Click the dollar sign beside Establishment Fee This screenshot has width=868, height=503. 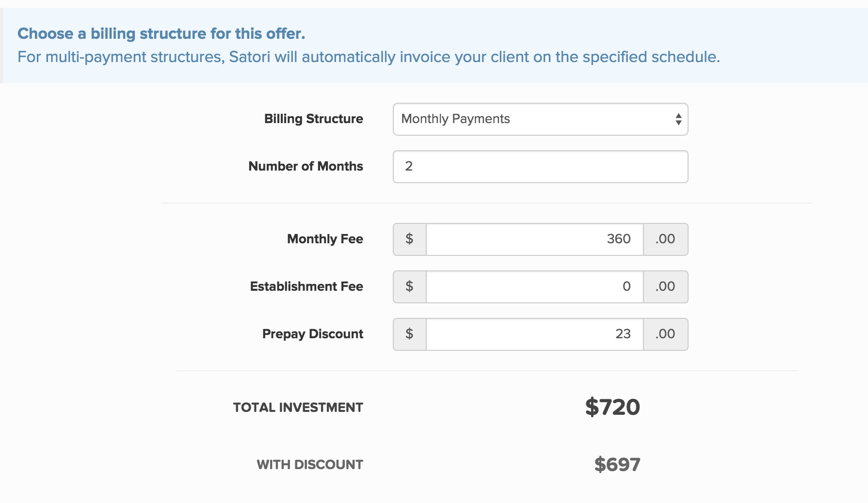pyautogui.click(x=410, y=287)
